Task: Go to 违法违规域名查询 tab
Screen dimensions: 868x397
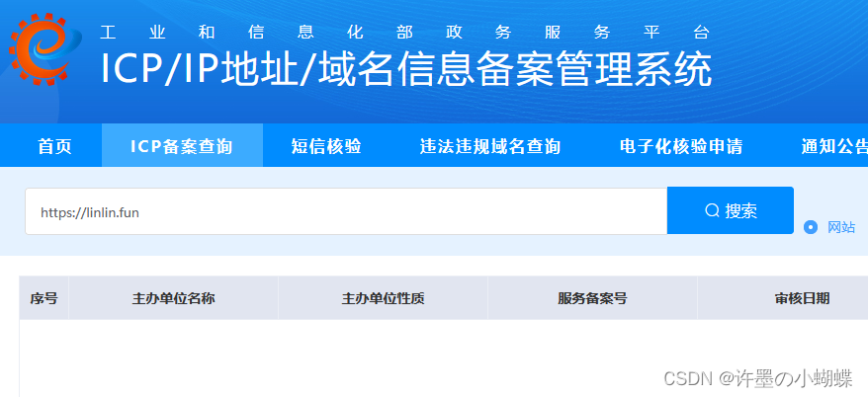Action: [x=490, y=146]
